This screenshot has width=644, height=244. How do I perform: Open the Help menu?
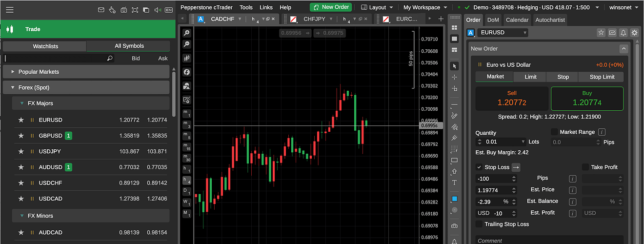[285, 7]
